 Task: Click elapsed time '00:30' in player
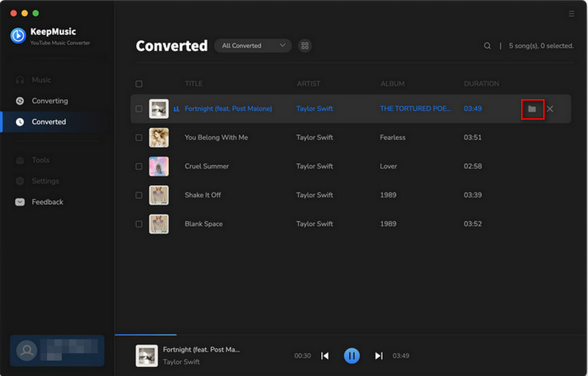click(302, 355)
